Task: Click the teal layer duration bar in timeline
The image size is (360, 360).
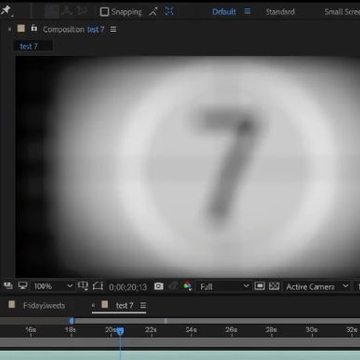Action: [x=180, y=355]
